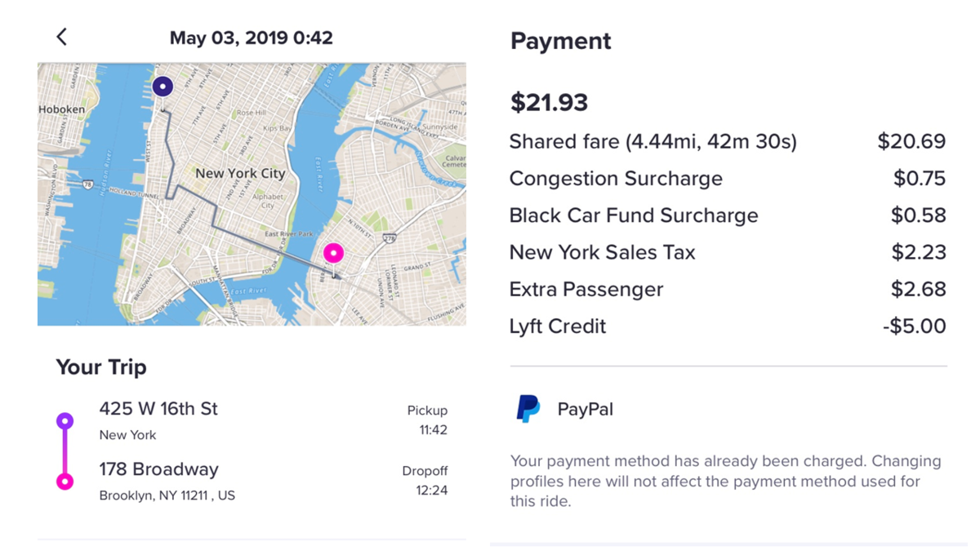
Task: Click the Extra Passenger charge row
Action: click(x=728, y=289)
